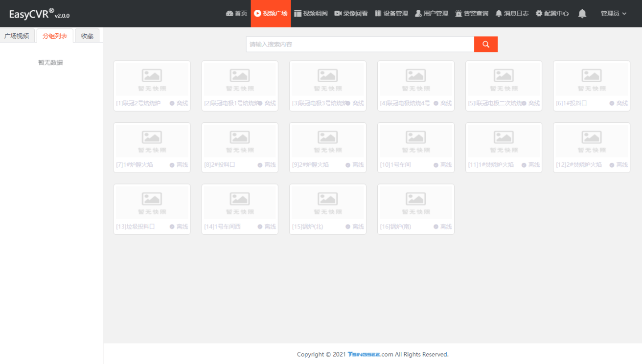
Task: Expand the 管理员 account dropdown
Action: [613, 14]
